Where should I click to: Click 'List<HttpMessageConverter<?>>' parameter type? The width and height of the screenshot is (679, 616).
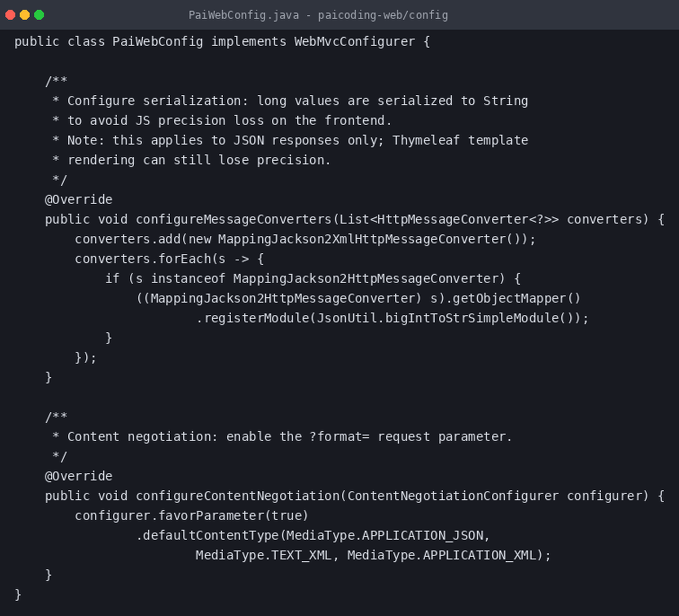pos(449,220)
